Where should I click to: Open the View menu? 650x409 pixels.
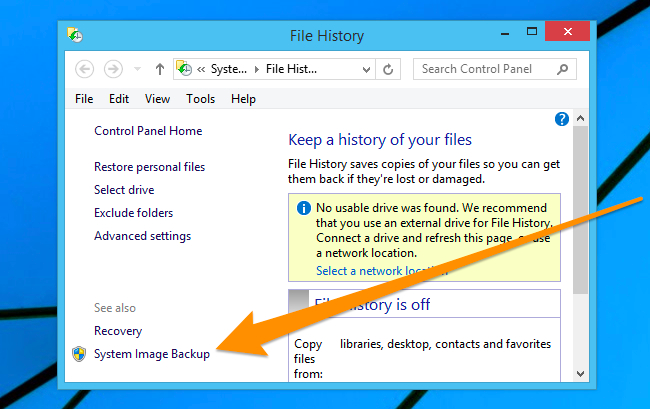tap(157, 99)
